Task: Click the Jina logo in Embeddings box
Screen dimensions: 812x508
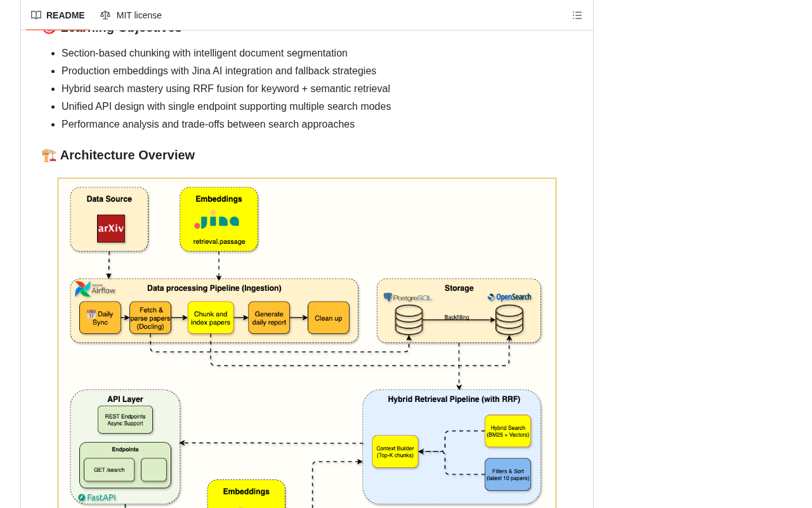Action: pyautogui.click(x=217, y=220)
